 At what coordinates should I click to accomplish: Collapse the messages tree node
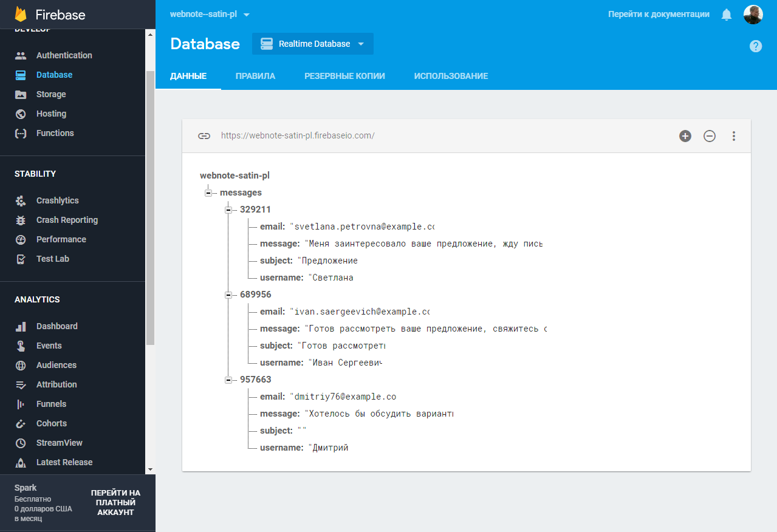208,193
